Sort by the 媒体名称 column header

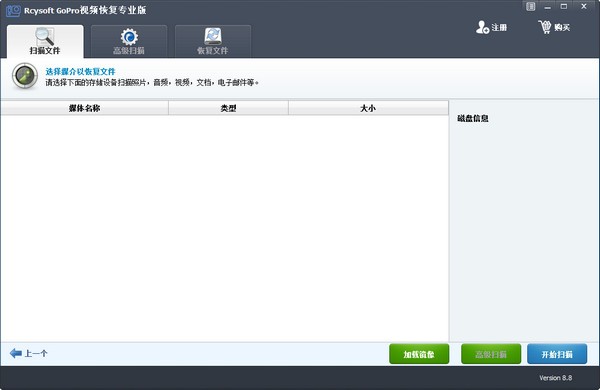(x=85, y=108)
